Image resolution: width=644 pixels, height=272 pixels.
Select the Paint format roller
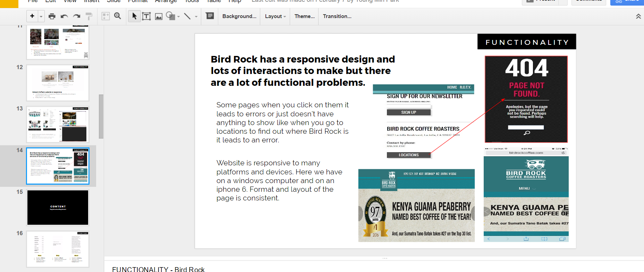click(x=89, y=16)
